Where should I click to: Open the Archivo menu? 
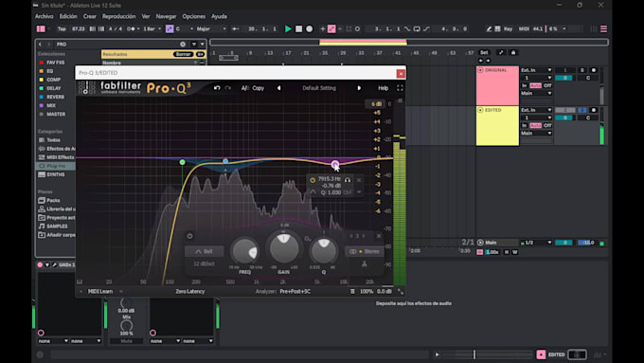[x=44, y=16]
